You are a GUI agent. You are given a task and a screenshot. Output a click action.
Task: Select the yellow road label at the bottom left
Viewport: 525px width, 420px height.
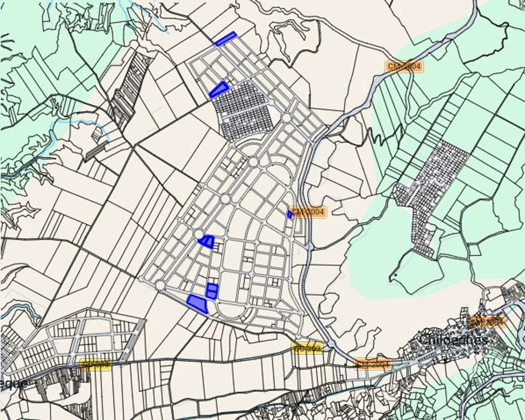point(96,364)
